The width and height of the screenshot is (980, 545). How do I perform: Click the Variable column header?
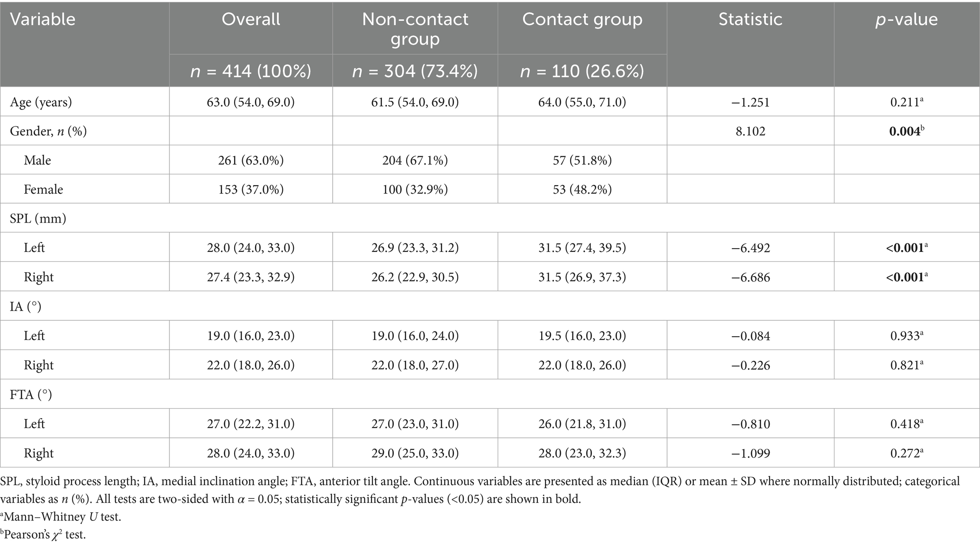43,19
